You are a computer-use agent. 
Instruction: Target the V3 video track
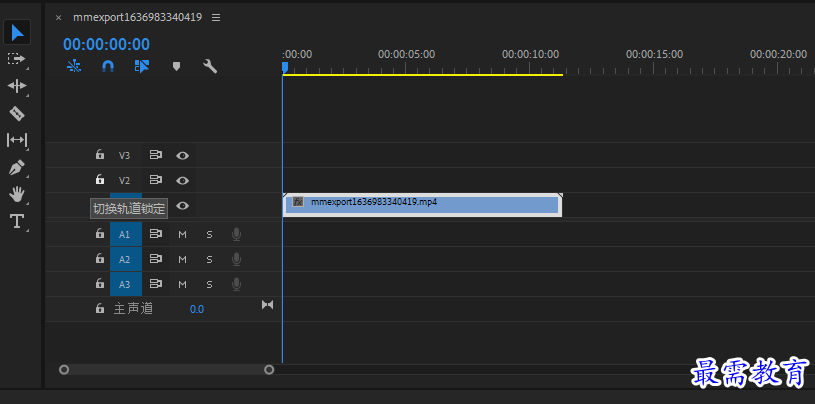click(124, 155)
